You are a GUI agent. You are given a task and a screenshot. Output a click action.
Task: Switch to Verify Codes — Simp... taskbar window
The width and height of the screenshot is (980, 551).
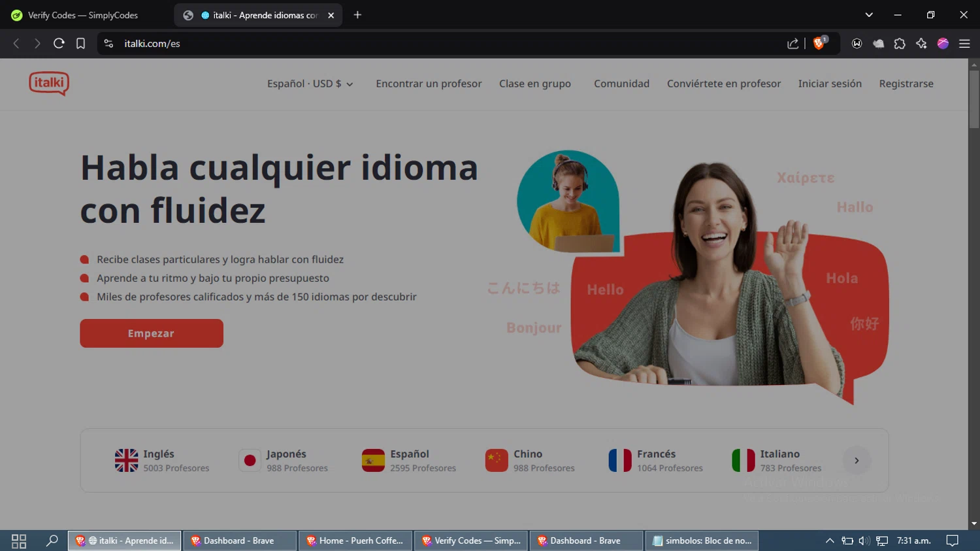point(471,541)
